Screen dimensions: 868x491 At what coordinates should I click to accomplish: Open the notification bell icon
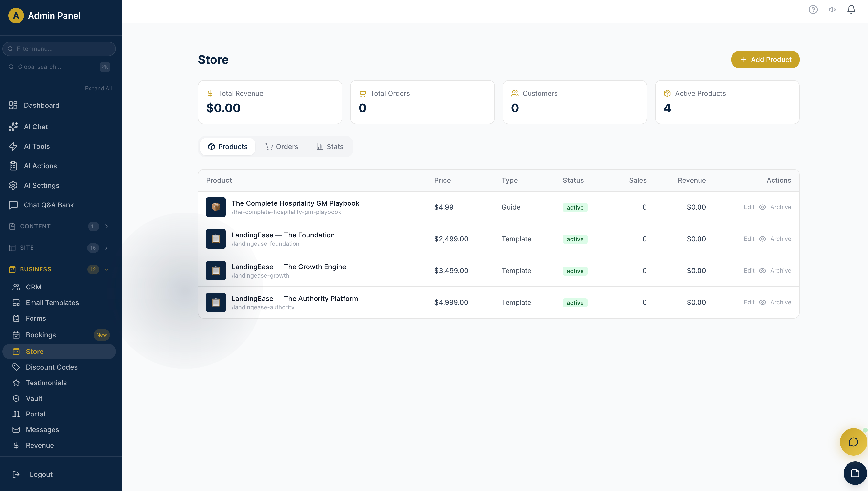click(x=851, y=10)
